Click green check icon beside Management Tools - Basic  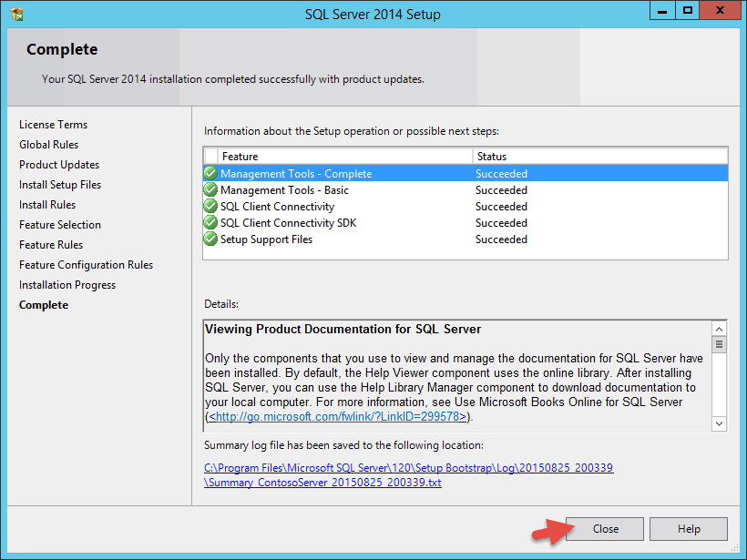(x=210, y=190)
